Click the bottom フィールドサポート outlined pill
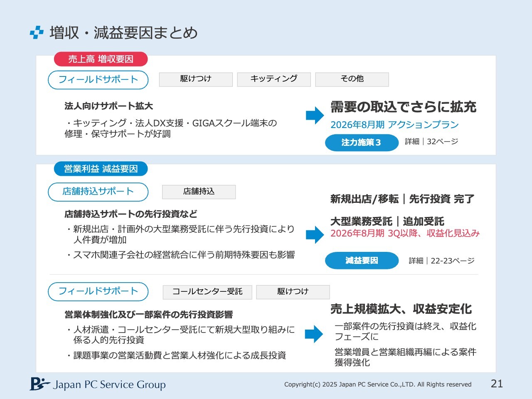The height and width of the screenshot is (399, 532). [98, 291]
